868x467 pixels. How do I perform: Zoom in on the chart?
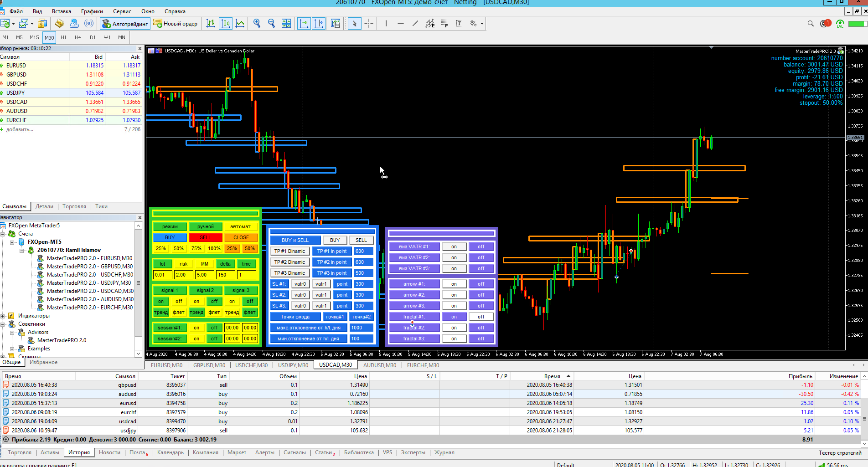point(257,24)
